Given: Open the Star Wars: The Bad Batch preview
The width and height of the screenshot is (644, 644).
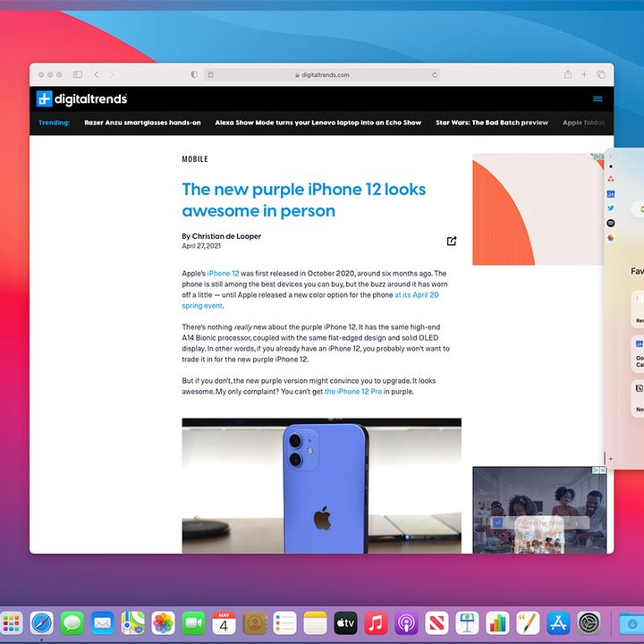Looking at the screenshot, I should click(492, 123).
